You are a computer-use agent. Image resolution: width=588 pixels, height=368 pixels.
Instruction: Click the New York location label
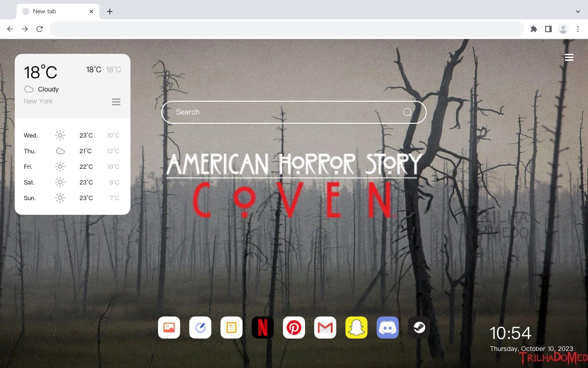pos(38,101)
